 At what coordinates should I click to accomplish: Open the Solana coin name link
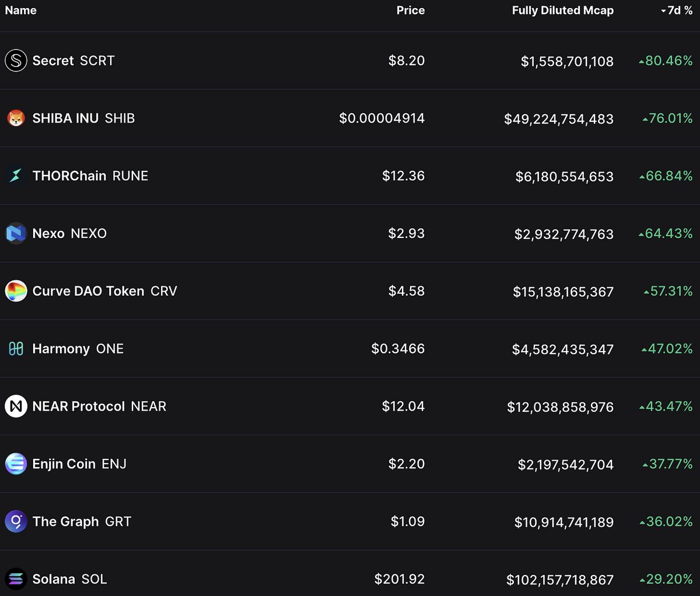click(x=54, y=579)
